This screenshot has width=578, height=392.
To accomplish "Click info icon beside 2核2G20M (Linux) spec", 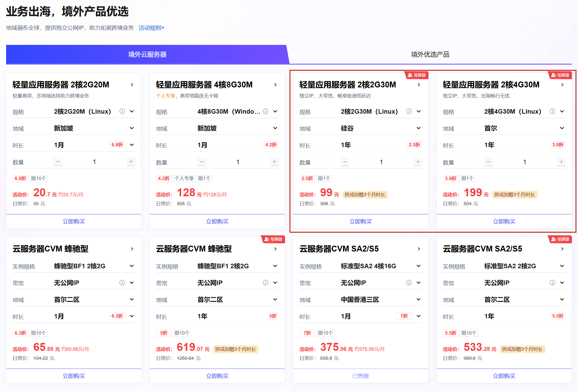I will [x=122, y=111].
